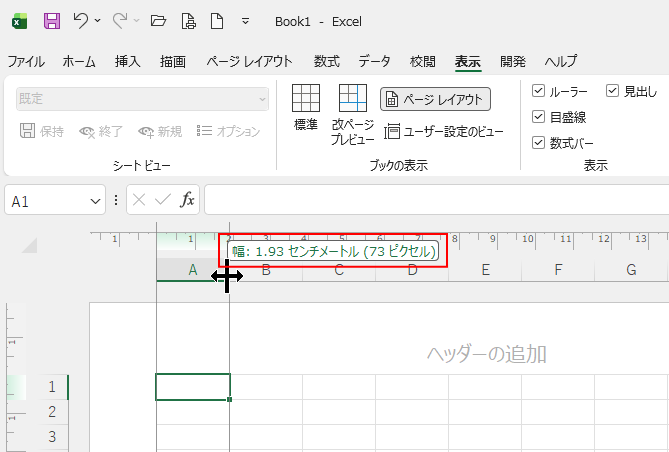The image size is (669, 452).
Task: Click the formula bar options dots handle
Action: tap(116, 200)
